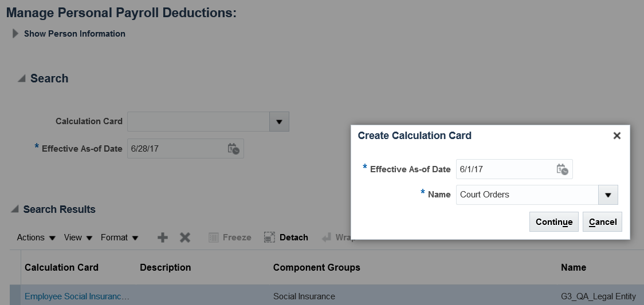Open the Format menu

(x=119, y=237)
